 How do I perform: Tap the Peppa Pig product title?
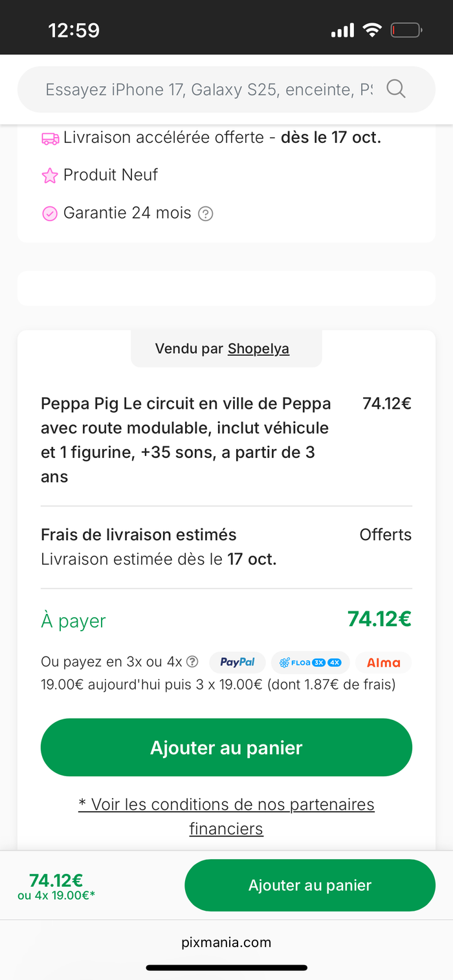(x=186, y=440)
